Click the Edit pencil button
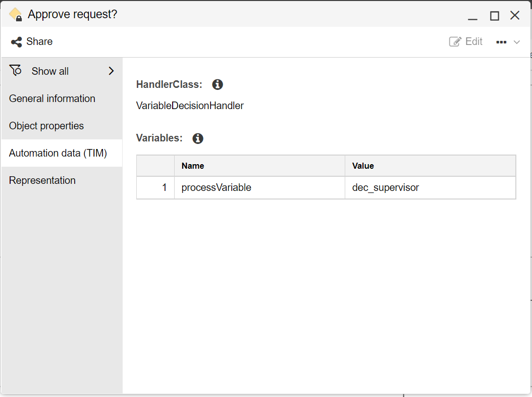532x397 pixels. point(465,42)
